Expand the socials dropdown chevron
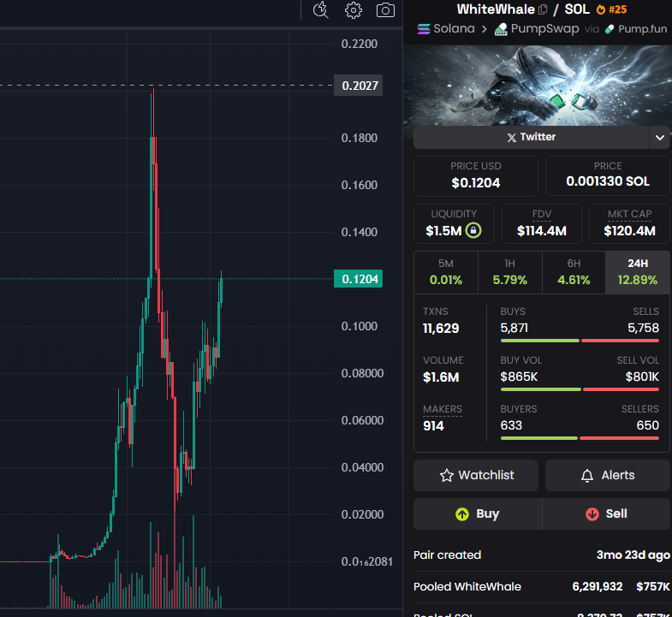The height and width of the screenshot is (617, 672). click(660, 138)
